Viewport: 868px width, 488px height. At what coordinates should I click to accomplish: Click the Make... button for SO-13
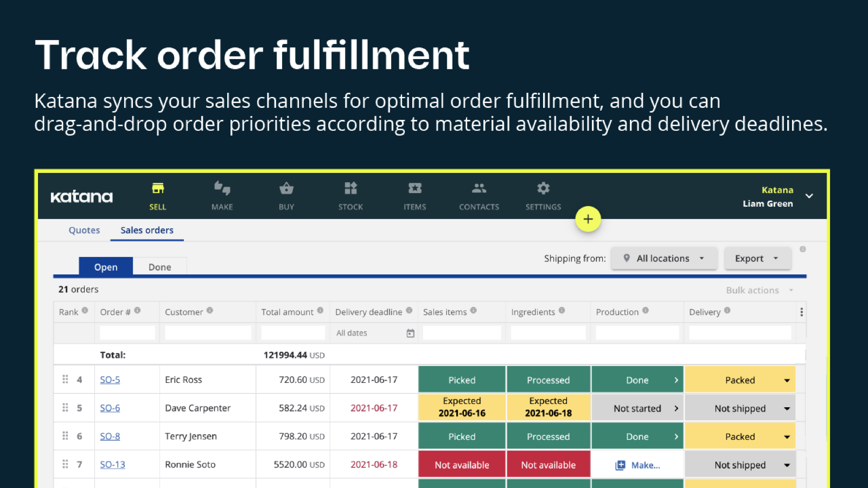point(638,465)
